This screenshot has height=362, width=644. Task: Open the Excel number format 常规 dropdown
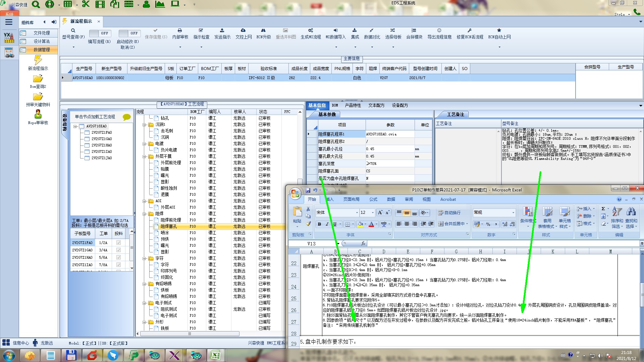pyautogui.click(x=513, y=213)
